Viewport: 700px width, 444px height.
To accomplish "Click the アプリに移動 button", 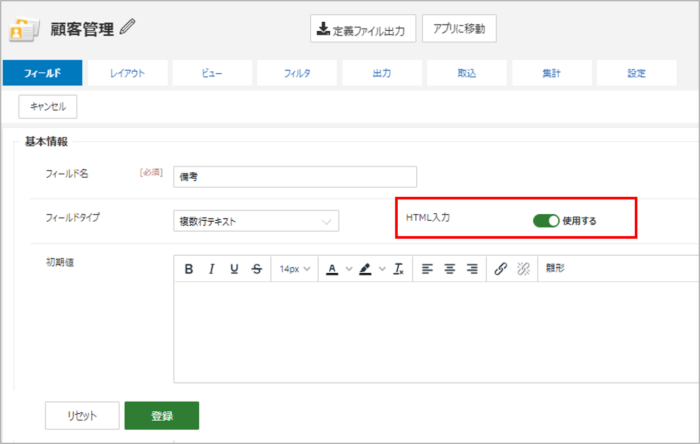I will [x=459, y=29].
